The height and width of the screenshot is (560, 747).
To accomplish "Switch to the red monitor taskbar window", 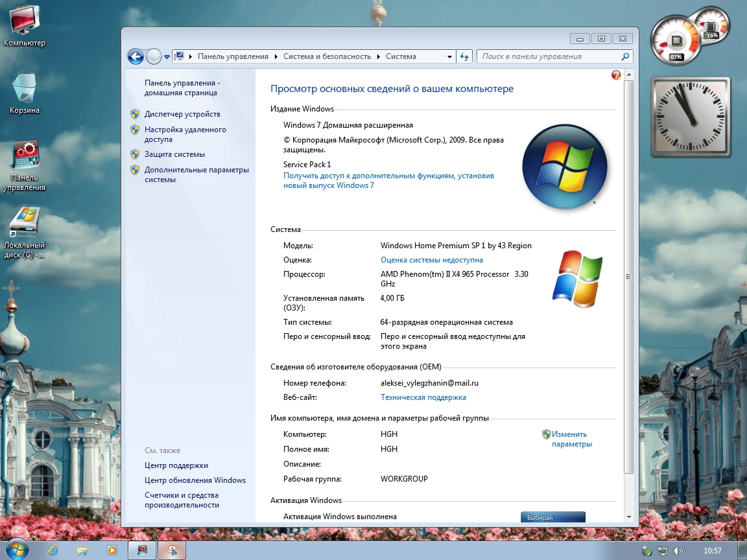I will (x=142, y=550).
